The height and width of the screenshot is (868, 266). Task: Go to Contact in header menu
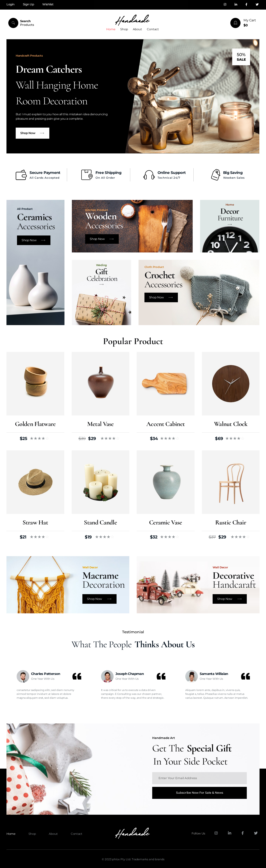click(x=153, y=29)
